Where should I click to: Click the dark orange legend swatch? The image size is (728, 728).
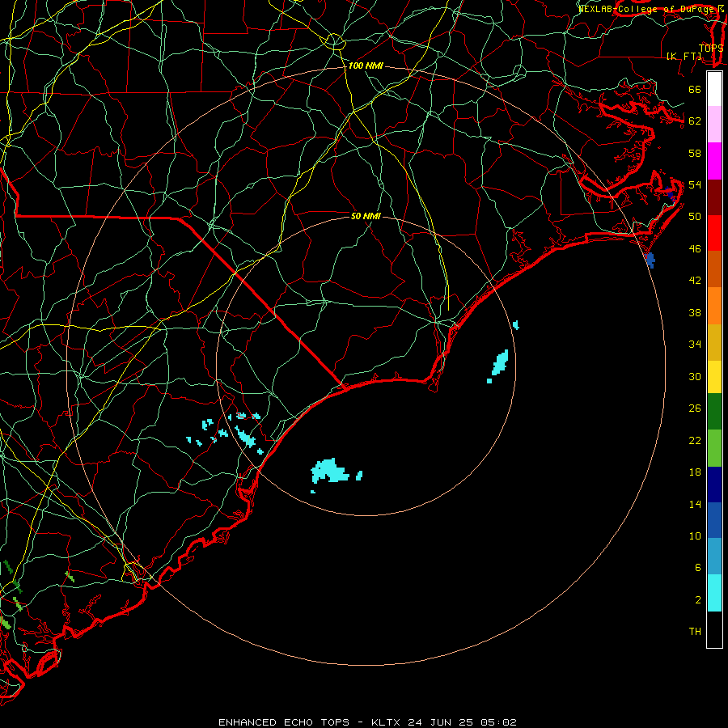pos(714,269)
